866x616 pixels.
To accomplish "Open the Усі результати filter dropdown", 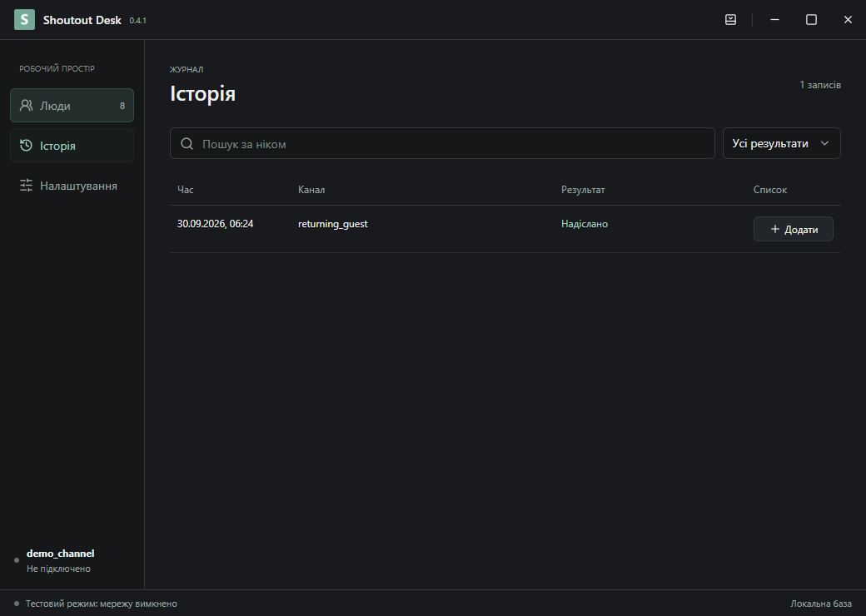I will [782, 143].
